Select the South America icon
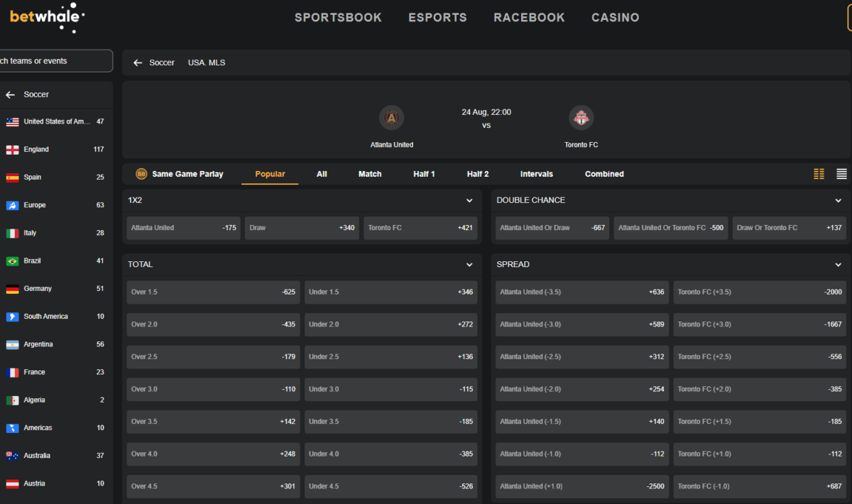852x504 pixels. pos(12,317)
